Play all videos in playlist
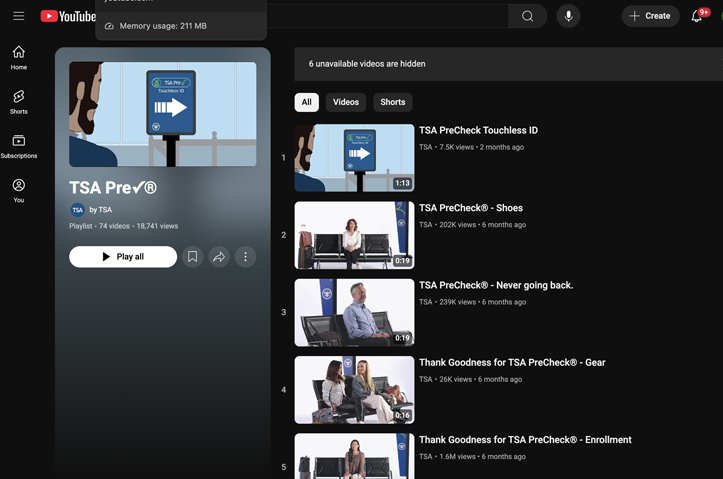The image size is (723, 479). click(x=123, y=257)
